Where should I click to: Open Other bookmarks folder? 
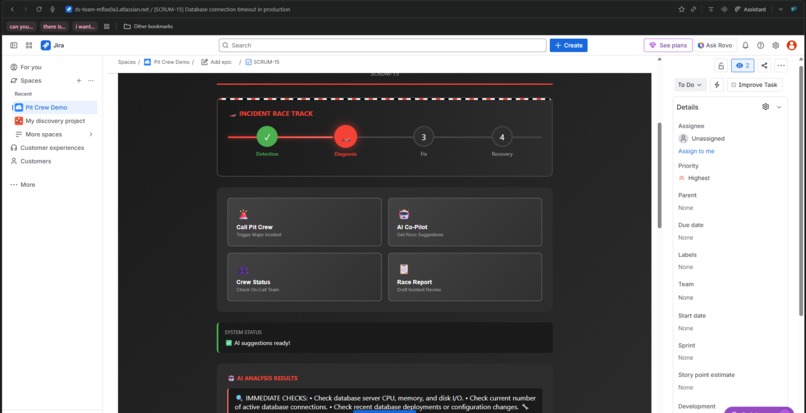[x=148, y=26]
